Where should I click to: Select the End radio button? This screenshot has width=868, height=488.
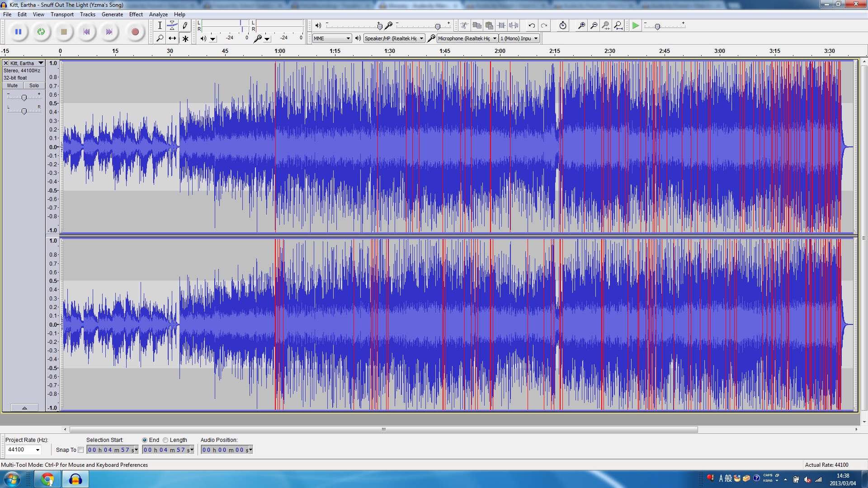(145, 440)
